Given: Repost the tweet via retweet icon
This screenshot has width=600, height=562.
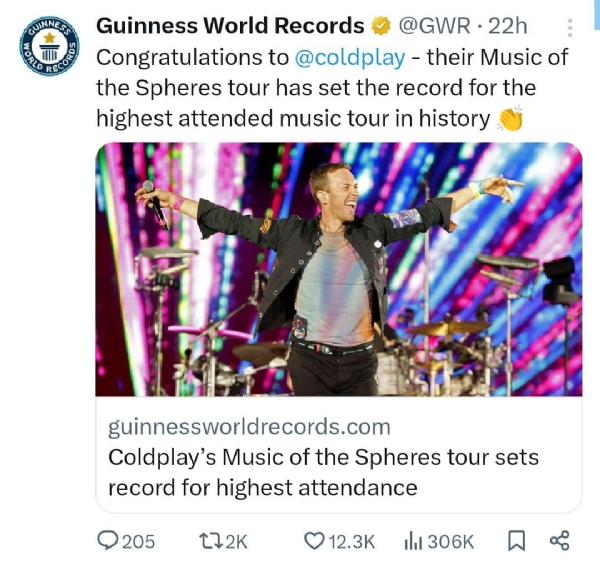Looking at the screenshot, I should coord(210,541).
